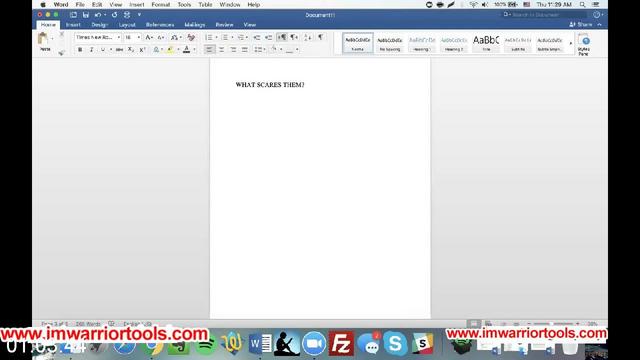Apply strikethrough formatting
Screen dimensions: 640x360
(x=119, y=50)
